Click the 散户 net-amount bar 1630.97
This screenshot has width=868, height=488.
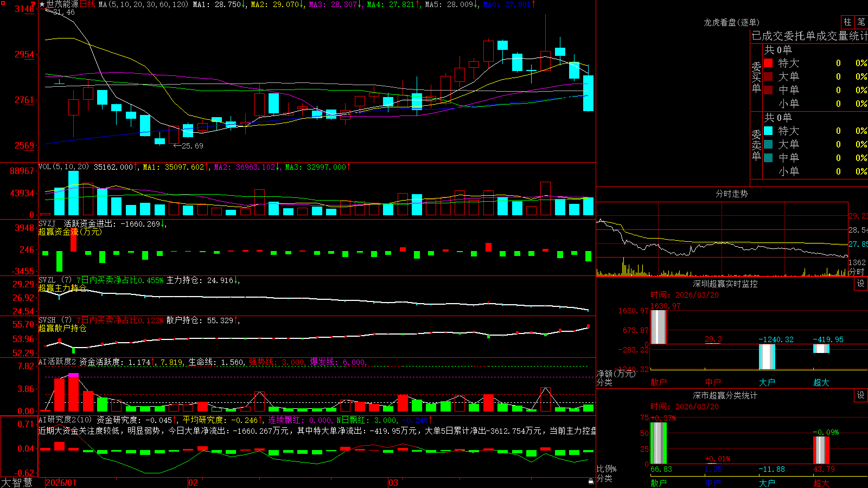tap(658, 327)
